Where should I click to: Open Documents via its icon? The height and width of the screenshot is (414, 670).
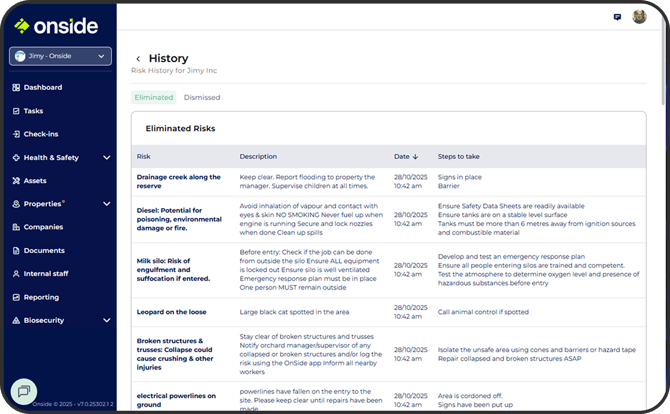tap(16, 250)
